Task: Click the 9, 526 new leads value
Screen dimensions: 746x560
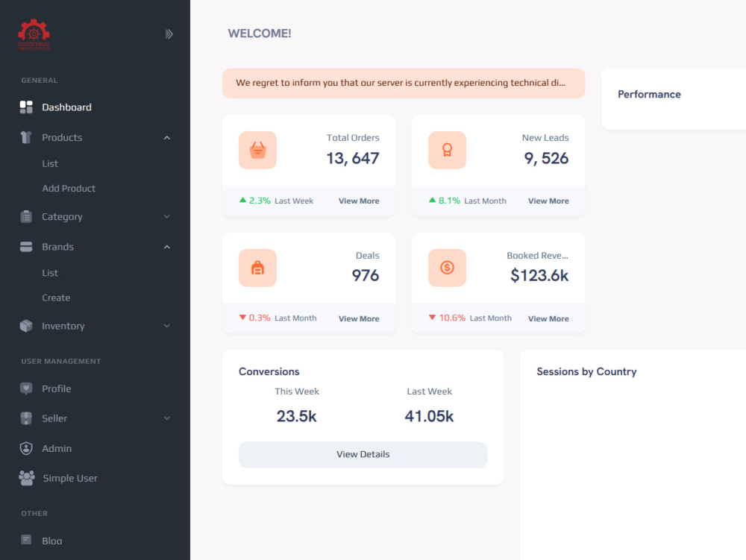Action: click(x=546, y=158)
